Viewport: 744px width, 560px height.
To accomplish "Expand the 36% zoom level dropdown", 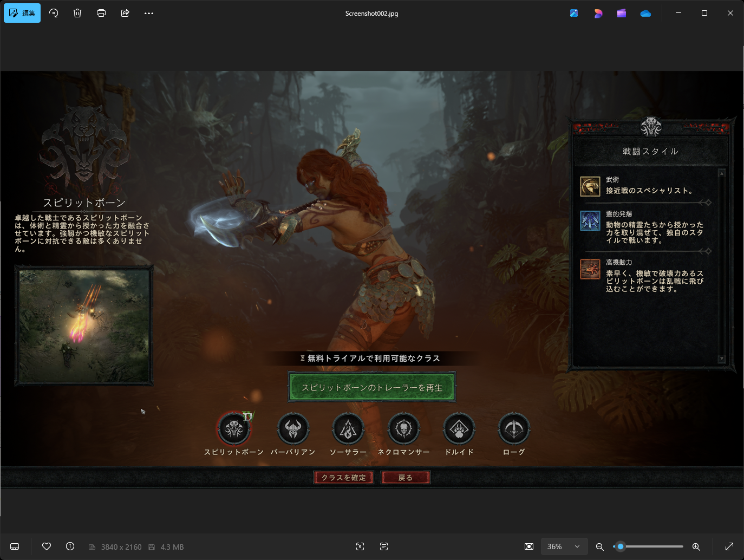I will tap(564, 546).
